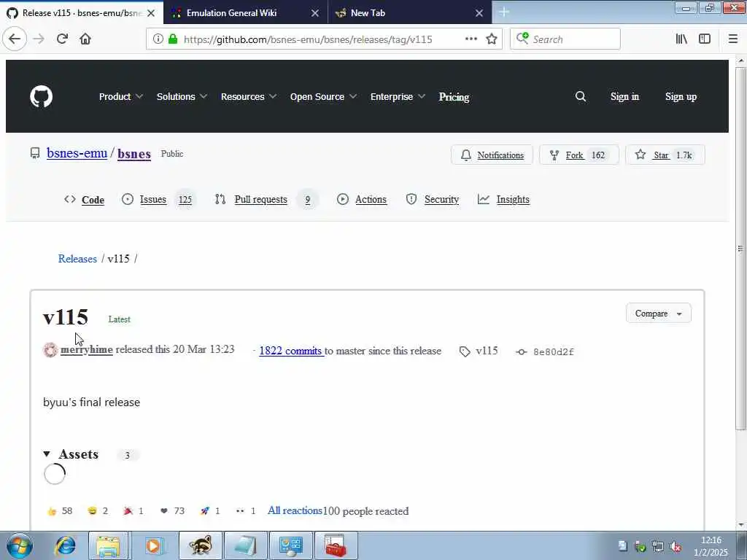Close the New Tab tab

pyautogui.click(x=479, y=13)
